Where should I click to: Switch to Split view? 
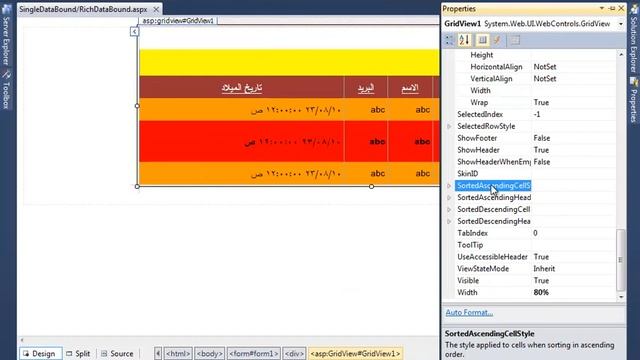click(x=78, y=353)
